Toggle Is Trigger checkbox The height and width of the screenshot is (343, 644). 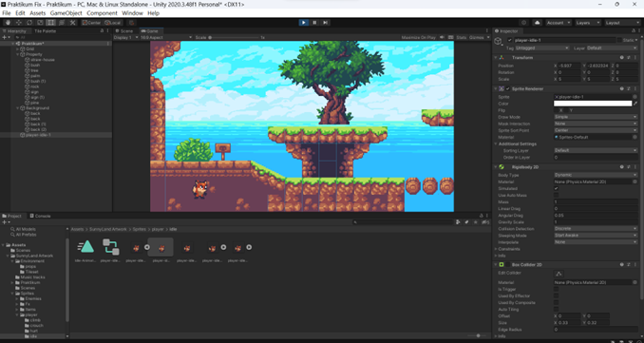click(x=556, y=289)
